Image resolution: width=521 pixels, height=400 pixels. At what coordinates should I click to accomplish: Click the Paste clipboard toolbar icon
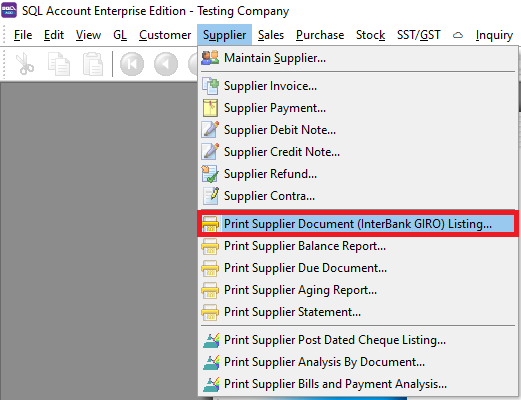click(x=93, y=64)
